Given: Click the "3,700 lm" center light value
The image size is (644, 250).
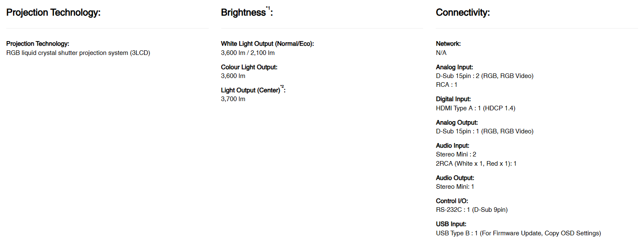Looking at the screenshot, I should coord(233,99).
